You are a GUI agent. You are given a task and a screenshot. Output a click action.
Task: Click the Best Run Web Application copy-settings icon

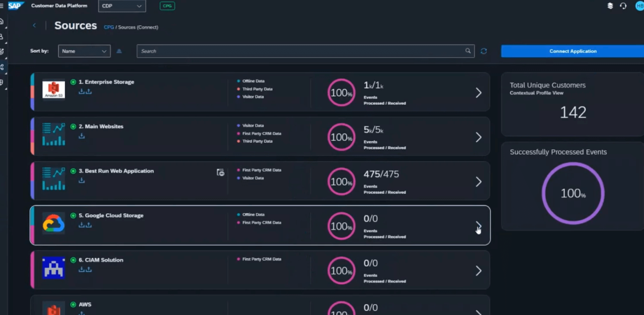220,172
